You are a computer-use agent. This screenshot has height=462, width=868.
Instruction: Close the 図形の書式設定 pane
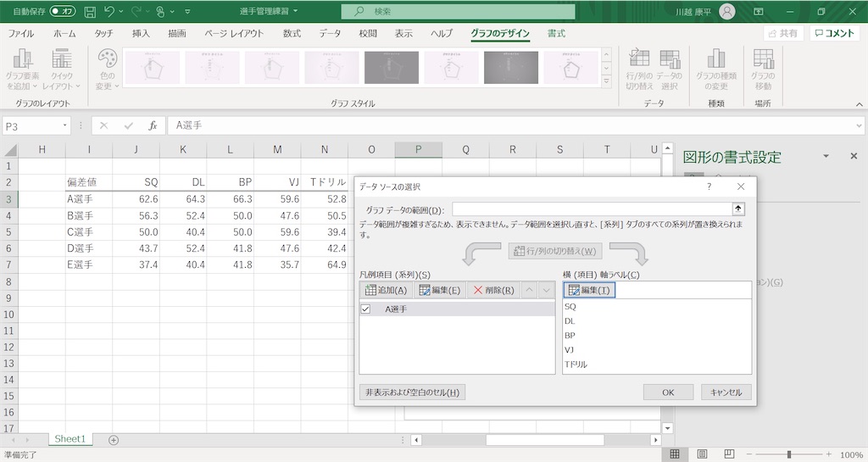[x=854, y=157]
